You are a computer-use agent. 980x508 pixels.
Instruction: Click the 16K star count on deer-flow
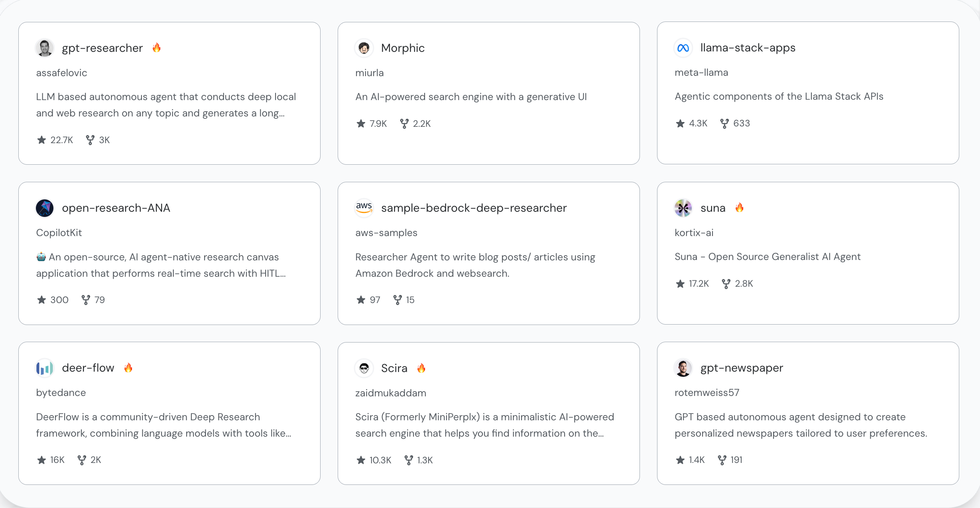[57, 460]
